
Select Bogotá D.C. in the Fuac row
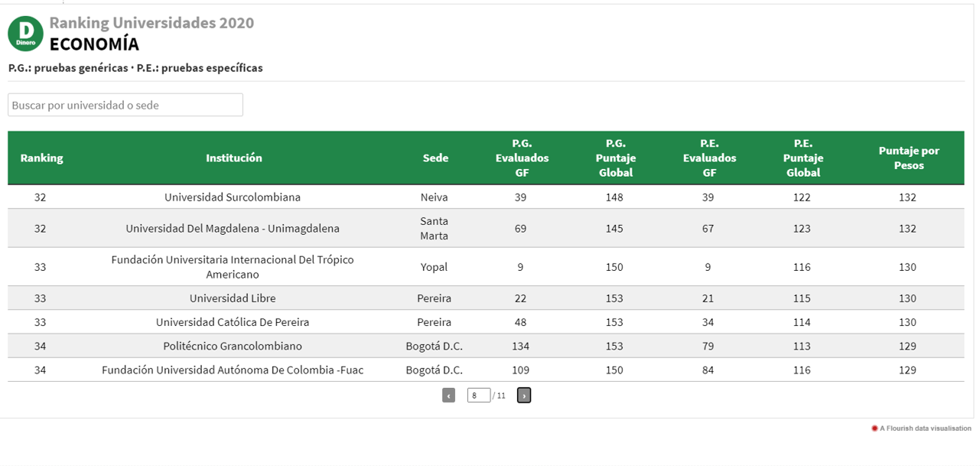pyautogui.click(x=435, y=370)
